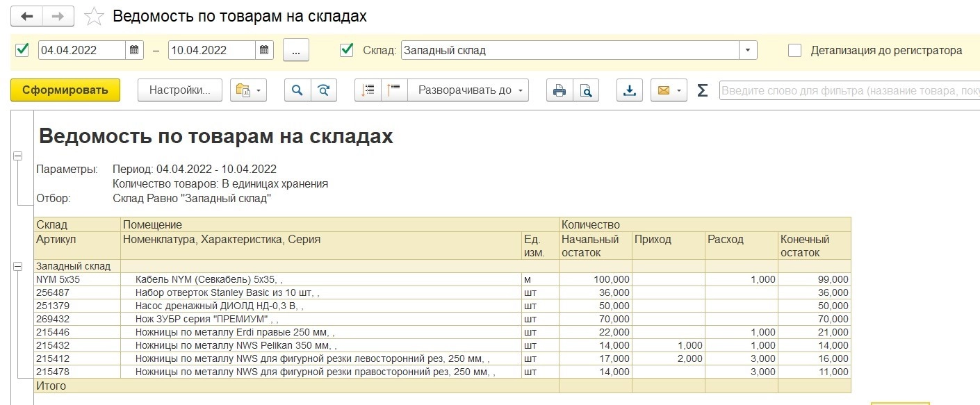
Task: Click the Количество header cell
Action: (705, 225)
